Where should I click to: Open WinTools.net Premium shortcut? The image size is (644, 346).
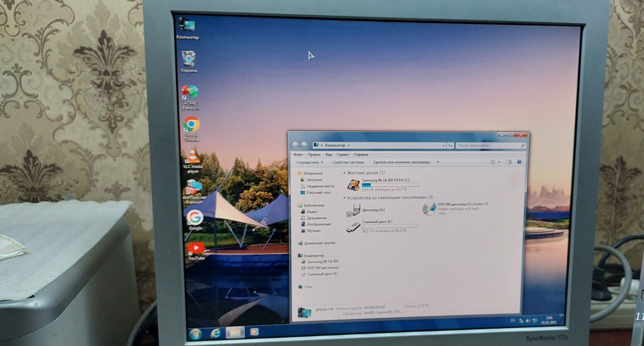click(194, 192)
